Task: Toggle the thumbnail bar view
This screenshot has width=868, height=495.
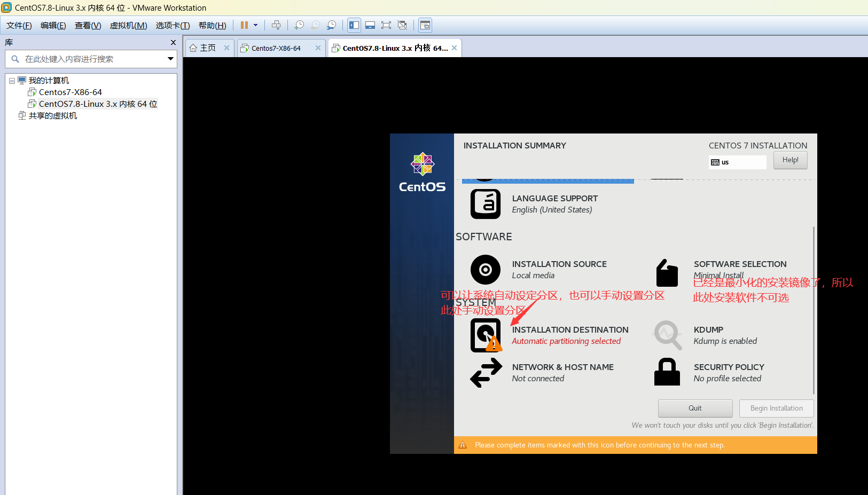Action: click(370, 25)
